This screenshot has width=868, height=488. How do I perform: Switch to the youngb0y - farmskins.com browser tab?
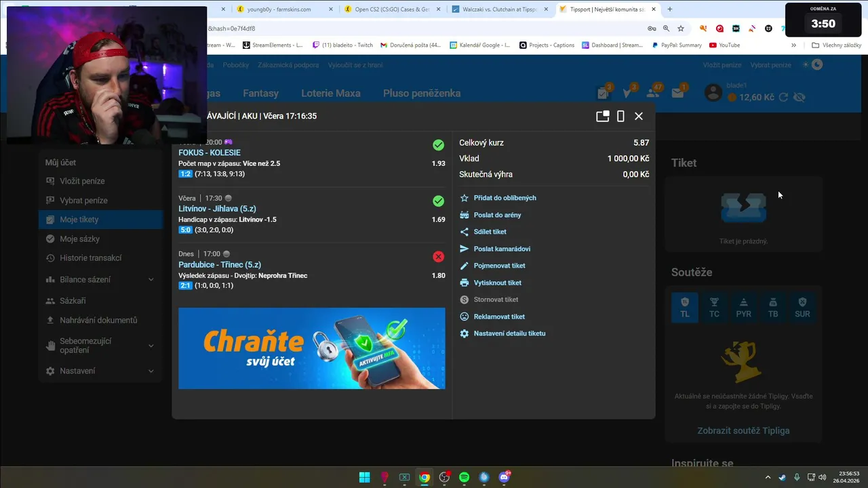click(x=283, y=9)
